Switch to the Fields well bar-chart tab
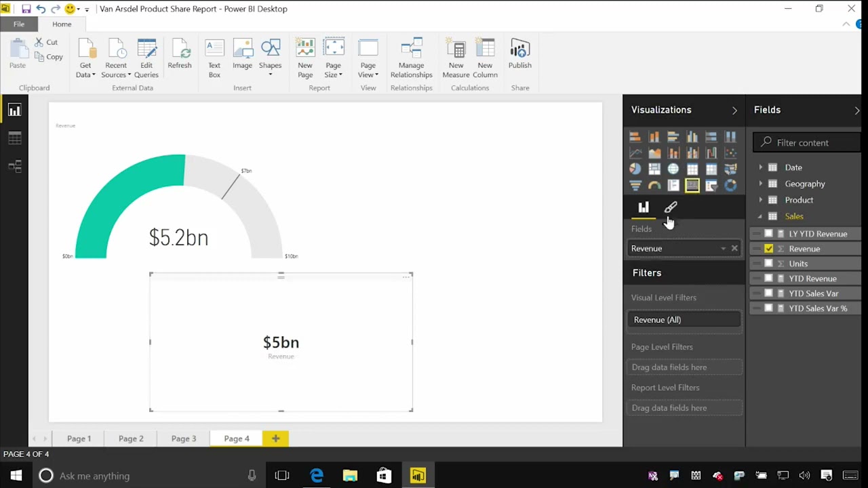This screenshot has height=488, width=868. 643,207
